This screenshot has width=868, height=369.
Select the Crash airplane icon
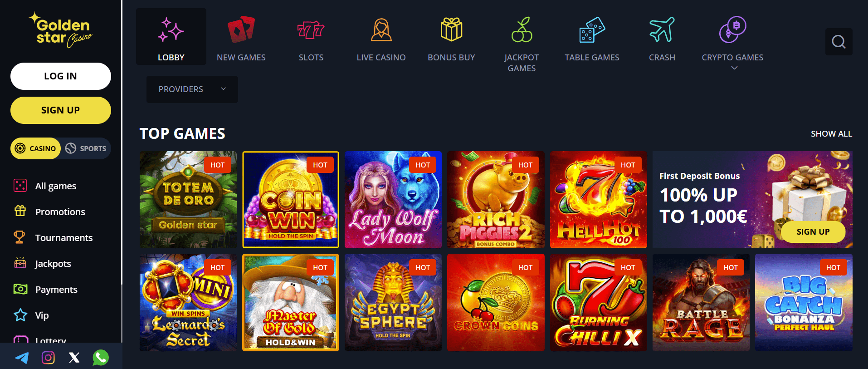coord(662,30)
